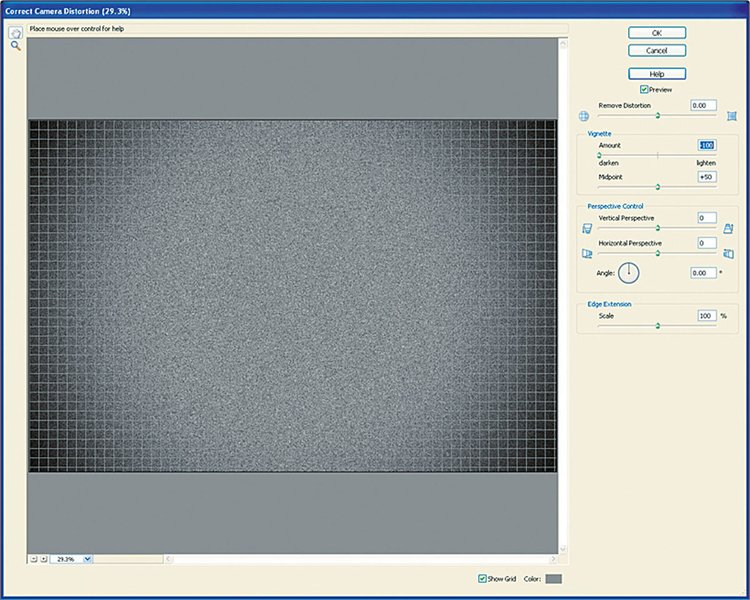The width and height of the screenshot is (750, 600).
Task: Click the vertical scrollbar down arrow
Action: [x=563, y=549]
